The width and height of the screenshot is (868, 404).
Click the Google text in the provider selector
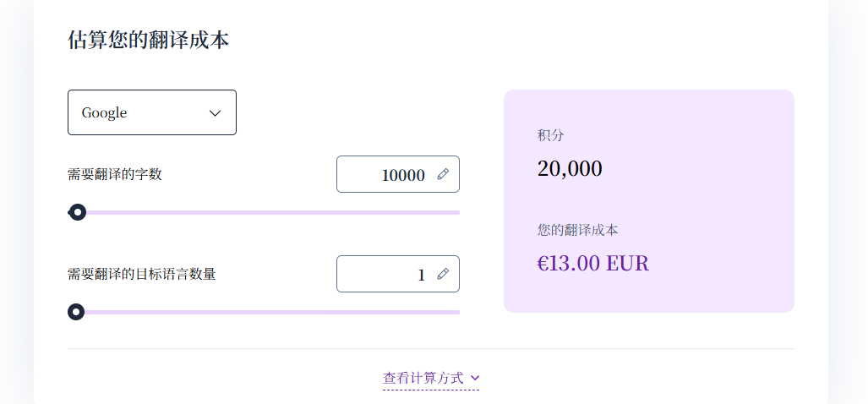[104, 113]
